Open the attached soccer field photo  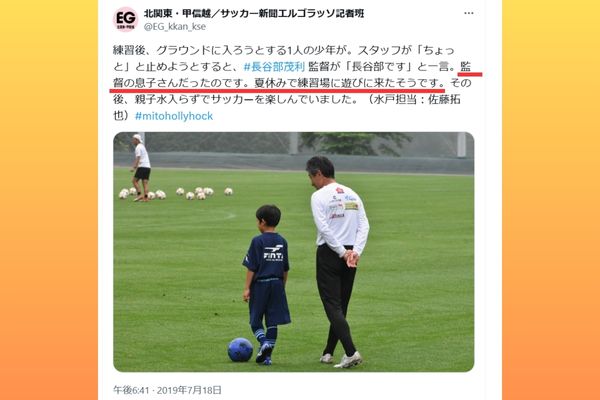click(x=293, y=252)
